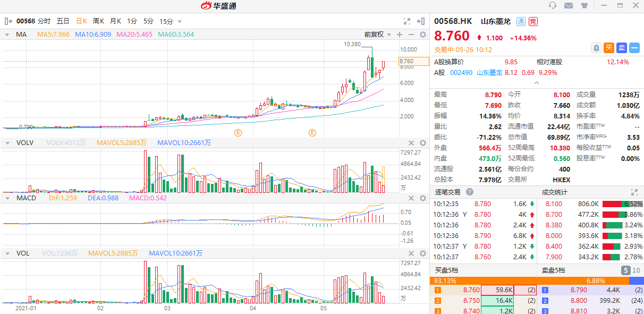Screen dimensions: 644x314
Task: Click current price label 8.760 on axis
Action: coord(413,61)
